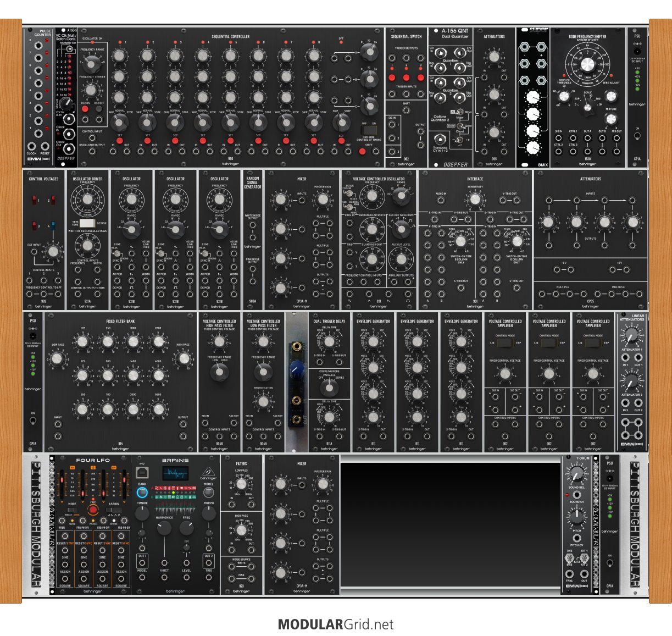Click the top Attenuators 995 knob

494,57
